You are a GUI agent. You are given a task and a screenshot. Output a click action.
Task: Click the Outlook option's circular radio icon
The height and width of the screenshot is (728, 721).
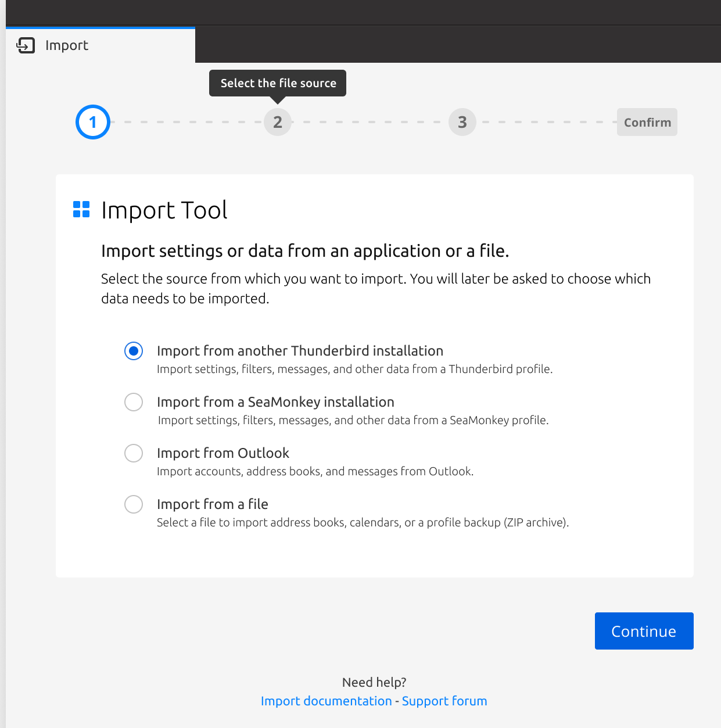coord(133,453)
